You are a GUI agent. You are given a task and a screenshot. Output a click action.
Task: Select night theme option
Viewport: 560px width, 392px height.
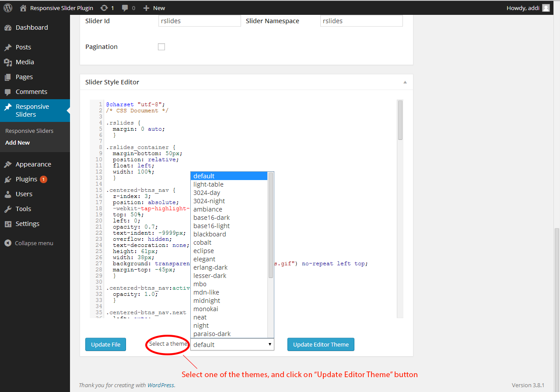click(x=229, y=326)
